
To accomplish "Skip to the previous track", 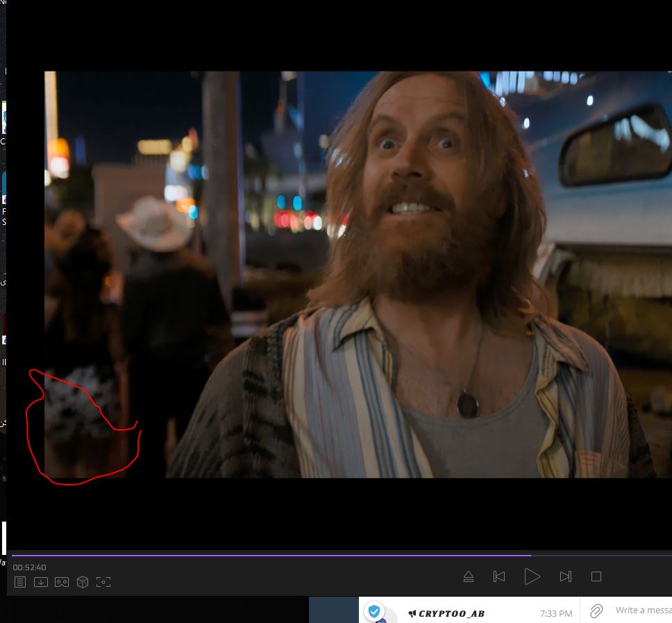I will tap(499, 576).
